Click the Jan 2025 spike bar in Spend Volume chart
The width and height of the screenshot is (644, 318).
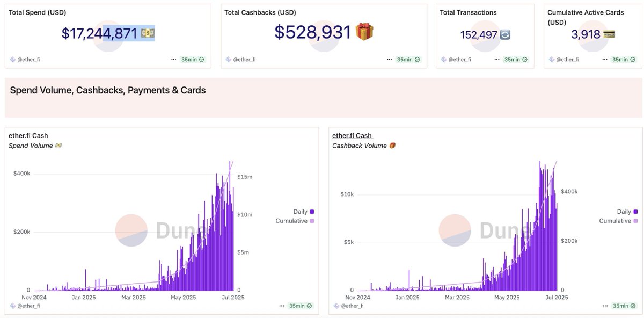point(85,279)
